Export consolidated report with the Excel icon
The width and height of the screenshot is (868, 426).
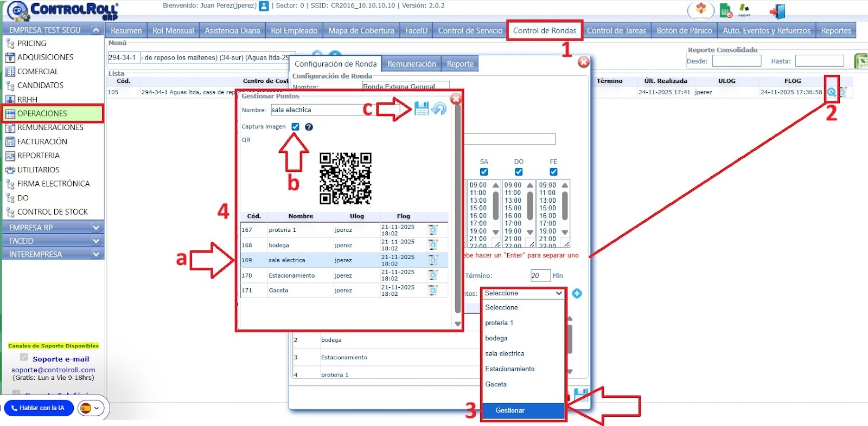coord(860,61)
